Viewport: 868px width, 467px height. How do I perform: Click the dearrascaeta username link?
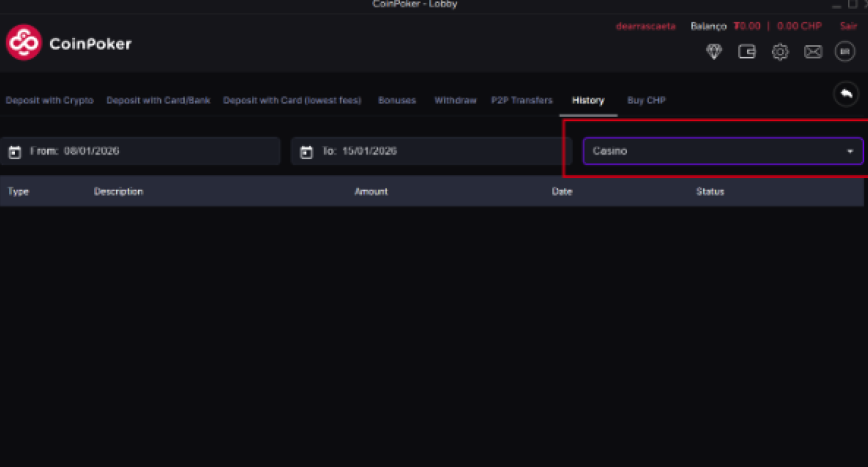646,26
